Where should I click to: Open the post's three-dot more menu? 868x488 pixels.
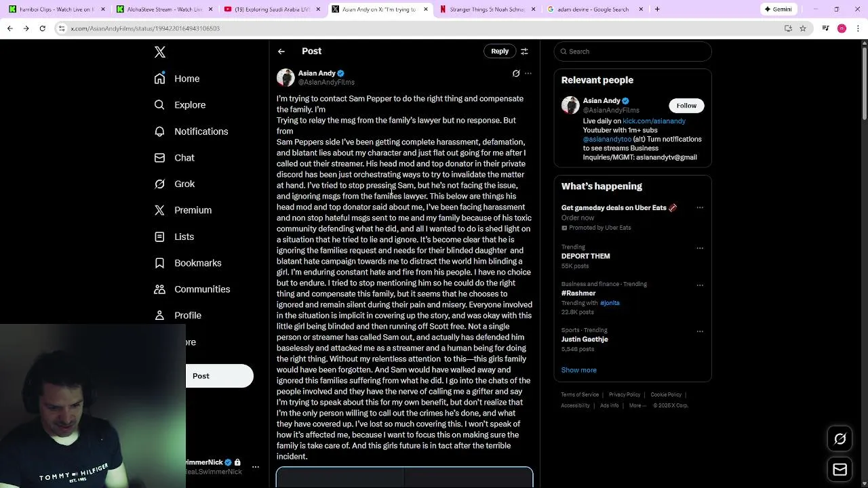pyautogui.click(x=528, y=73)
